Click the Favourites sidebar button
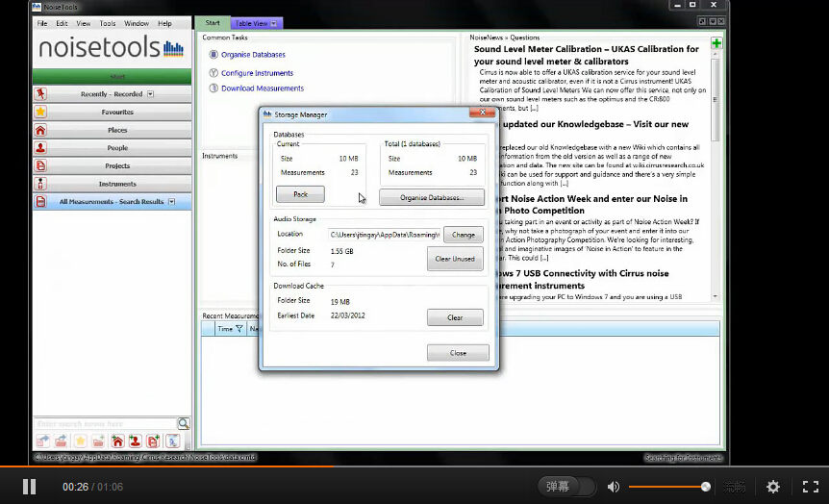This screenshot has width=829, height=504. (x=113, y=112)
